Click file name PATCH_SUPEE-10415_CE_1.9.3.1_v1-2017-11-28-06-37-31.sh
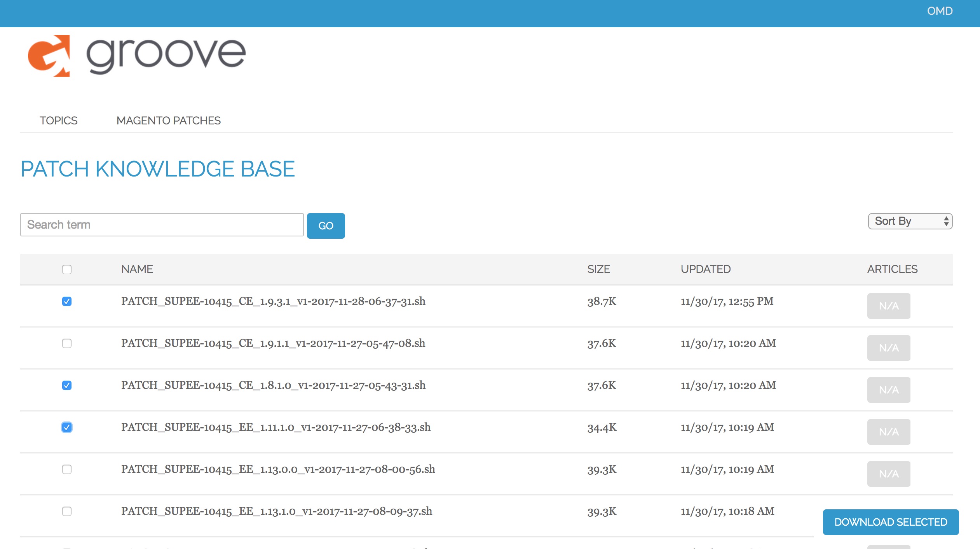Image resolution: width=980 pixels, height=549 pixels. click(273, 301)
